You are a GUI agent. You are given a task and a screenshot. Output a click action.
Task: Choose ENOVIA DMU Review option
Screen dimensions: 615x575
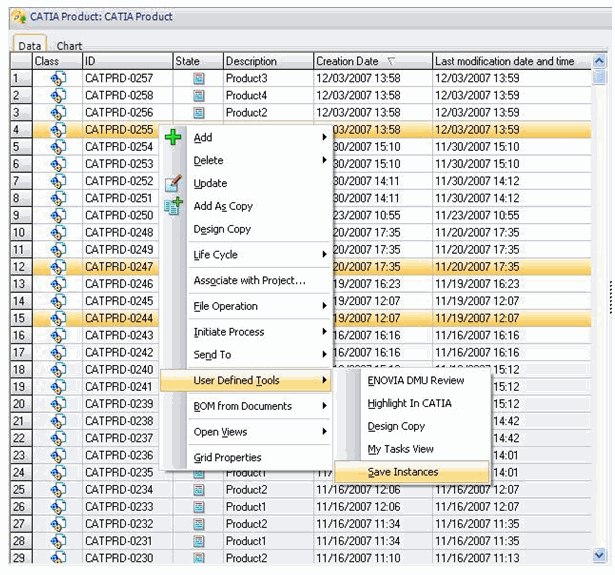coord(416,380)
